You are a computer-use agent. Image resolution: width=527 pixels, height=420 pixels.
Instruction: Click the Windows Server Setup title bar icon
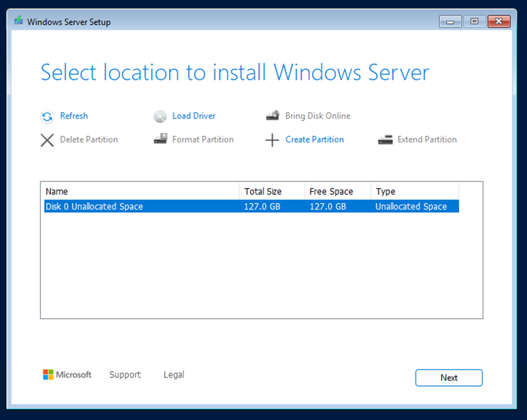(18, 21)
